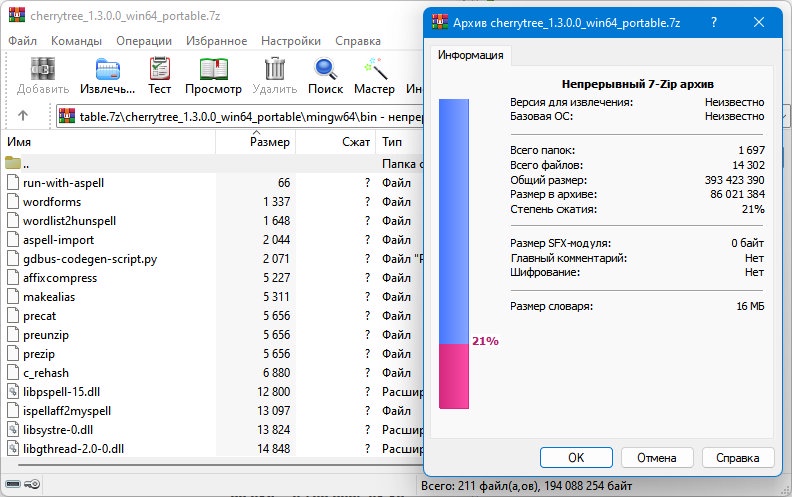Open the Операции menu
Screen dimensions: 792x497
(144, 41)
